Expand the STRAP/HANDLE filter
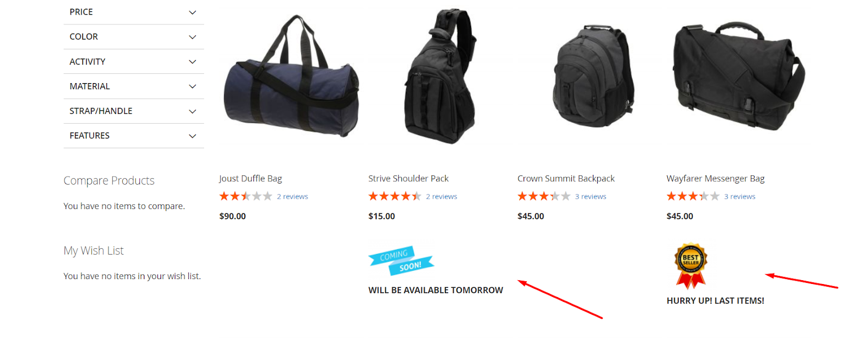The height and width of the screenshot is (341, 868). pos(133,111)
